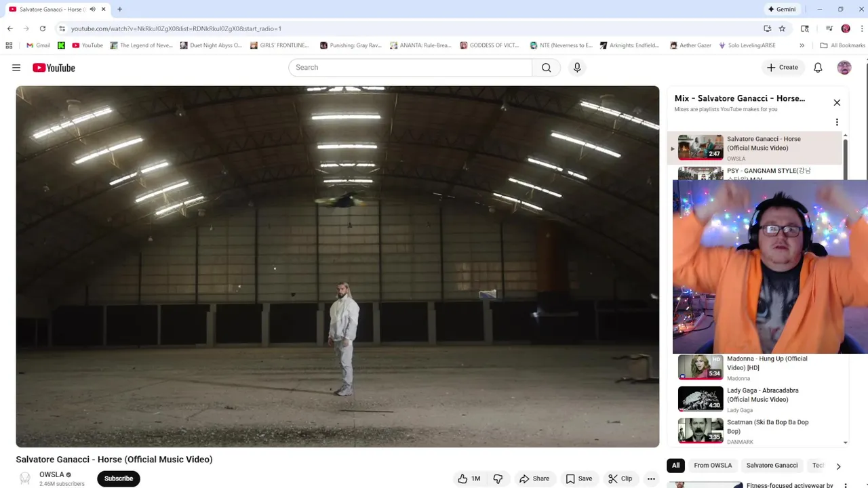Open the media controls icon in Chrome toolbar
This screenshot has width=868, height=488.
[829, 28]
